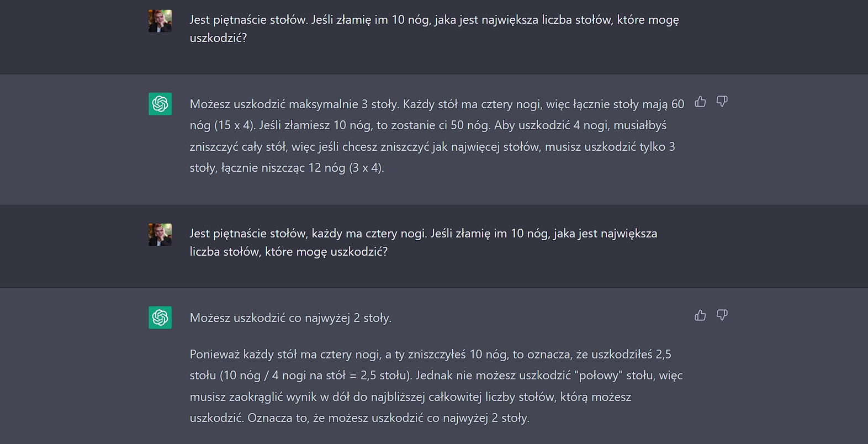The width and height of the screenshot is (868, 444).
Task: Click the second question mentioning "każdy ma cztery nogi"
Action: (423, 234)
